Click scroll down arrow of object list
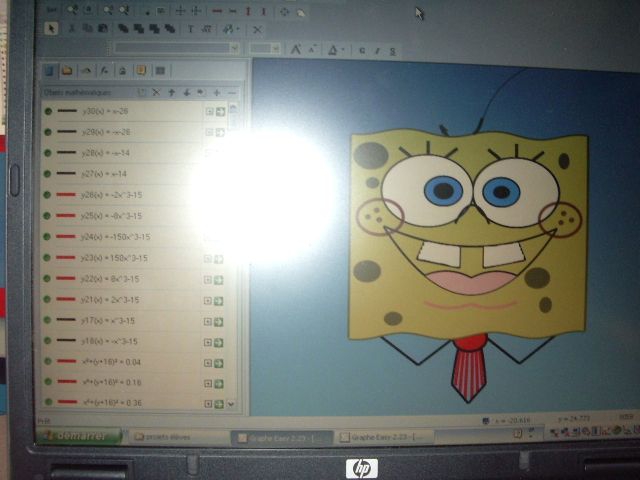 pyautogui.click(x=231, y=404)
